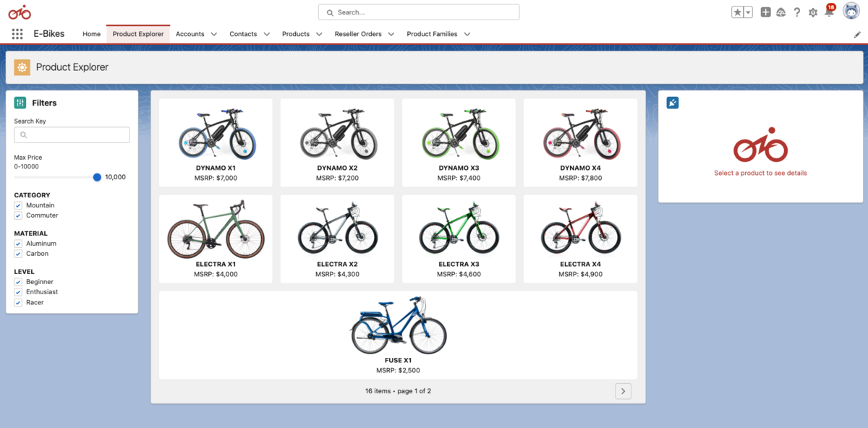Uncheck the Aluminum material filter
The width and height of the screenshot is (868, 428).
[x=18, y=244]
